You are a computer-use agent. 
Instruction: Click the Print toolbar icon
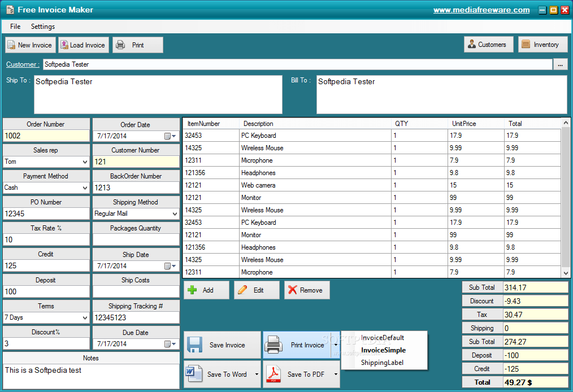click(137, 45)
